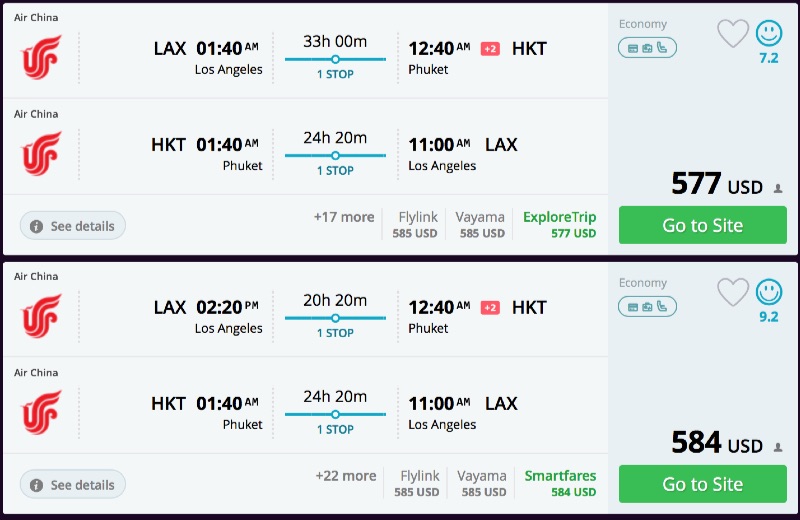Click the person icon beside 584 USD

click(778, 447)
